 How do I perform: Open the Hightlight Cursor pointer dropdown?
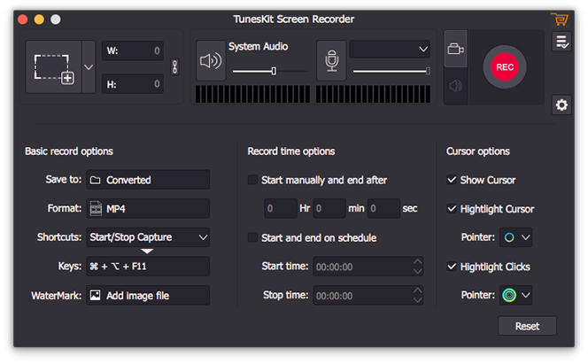516,237
